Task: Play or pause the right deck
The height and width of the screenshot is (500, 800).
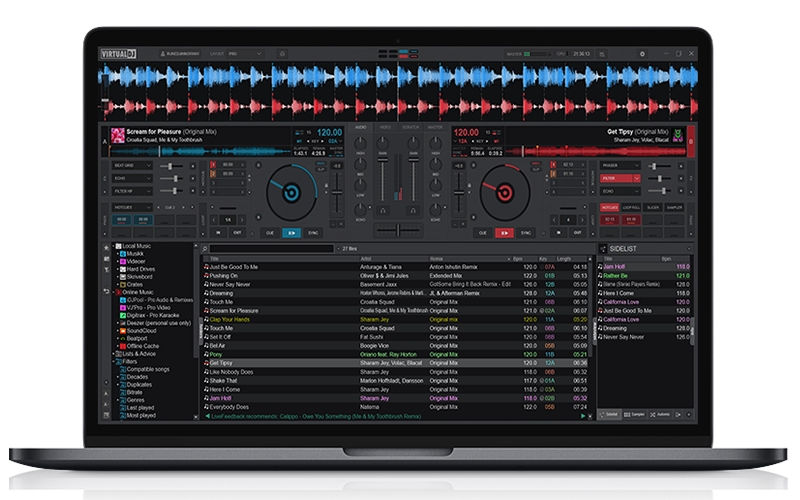Action: 504,233
